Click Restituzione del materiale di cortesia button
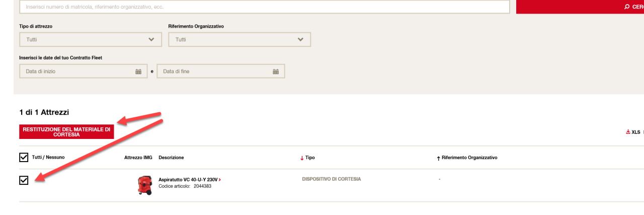Image resolution: width=644 pixels, height=215 pixels. [66, 132]
